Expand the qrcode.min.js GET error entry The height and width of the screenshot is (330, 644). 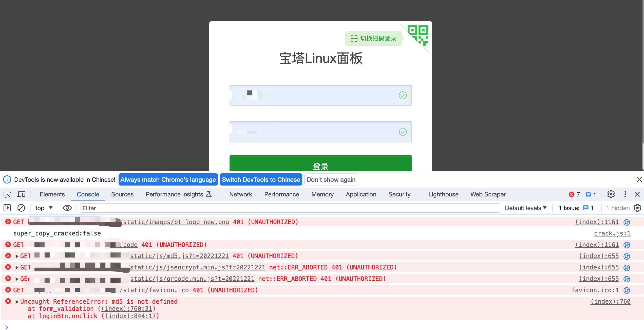17,279
